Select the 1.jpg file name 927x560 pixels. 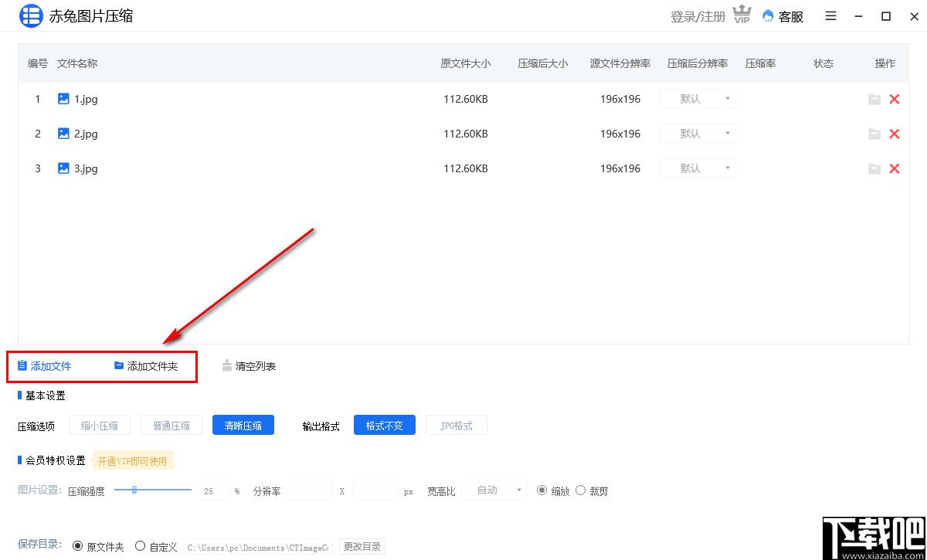86,99
